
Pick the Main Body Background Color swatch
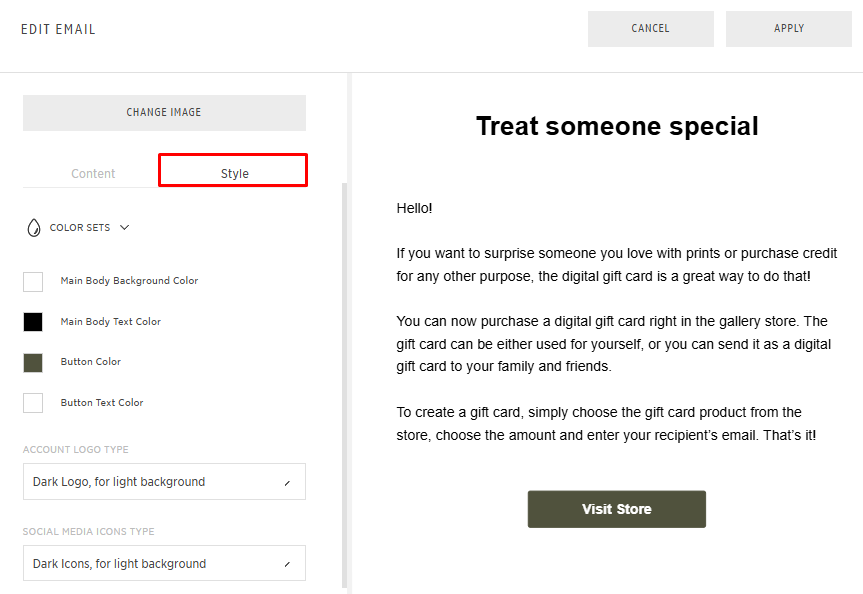tap(33, 282)
